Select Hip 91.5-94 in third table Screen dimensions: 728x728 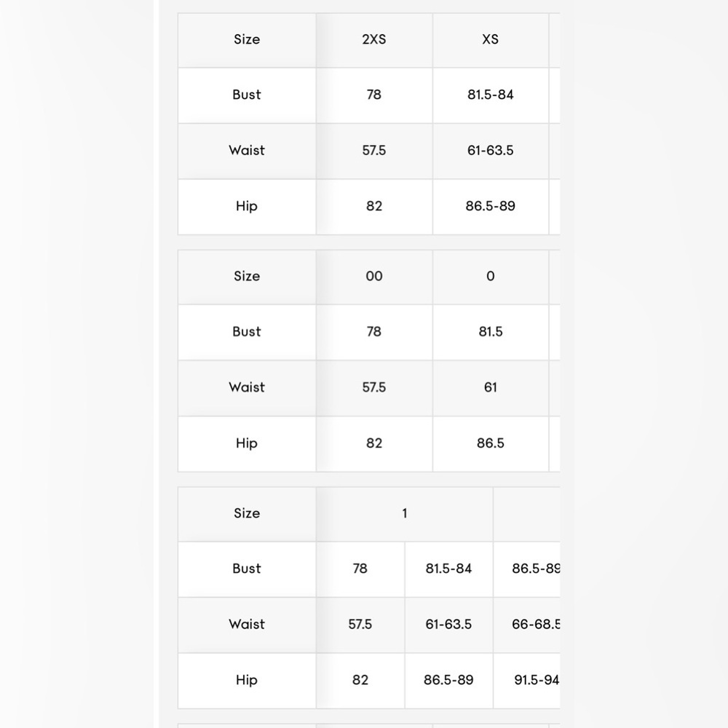tap(527, 681)
